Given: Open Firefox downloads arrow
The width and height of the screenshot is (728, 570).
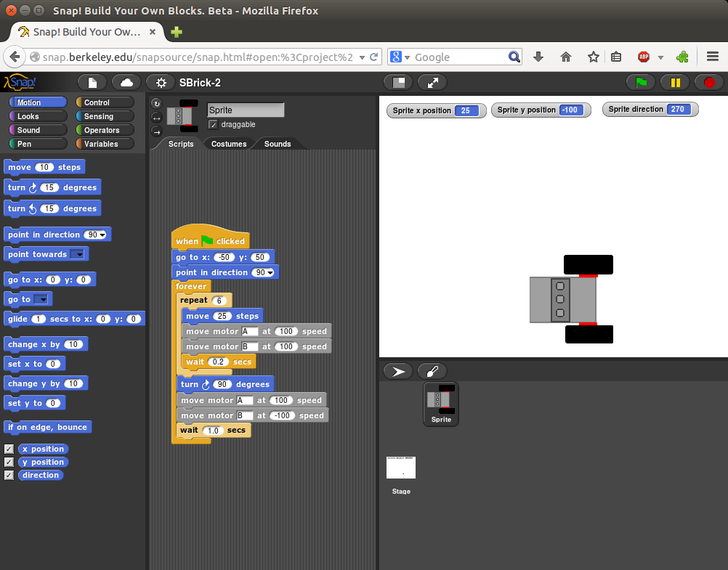Looking at the screenshot, I should click(x=538, y=57).
